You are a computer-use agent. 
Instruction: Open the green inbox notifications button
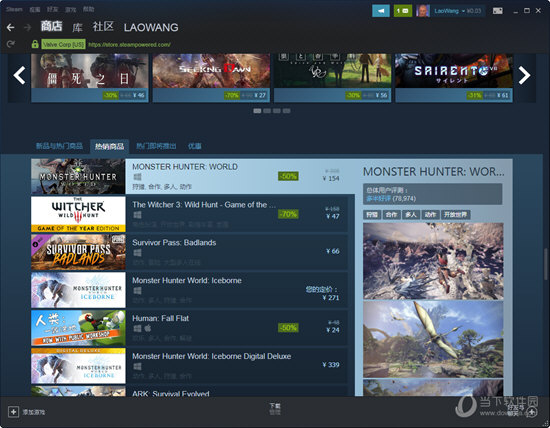coord(403,11)
